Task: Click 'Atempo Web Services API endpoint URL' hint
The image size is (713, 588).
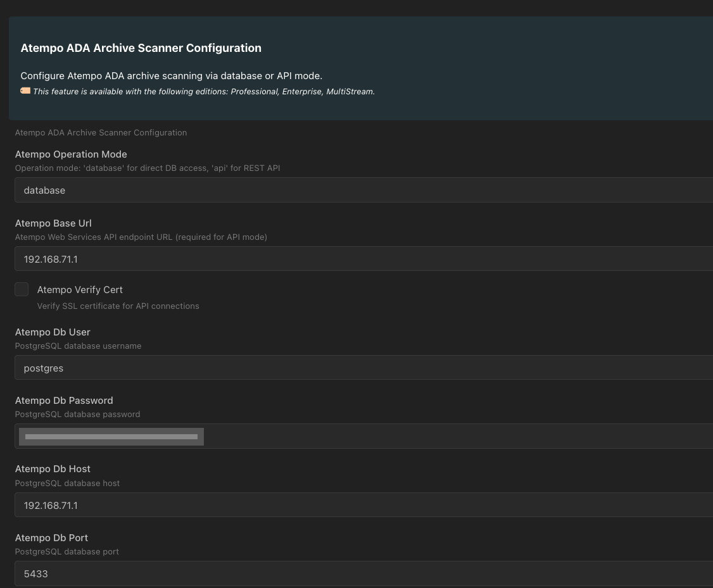Action: click(141, 237)
